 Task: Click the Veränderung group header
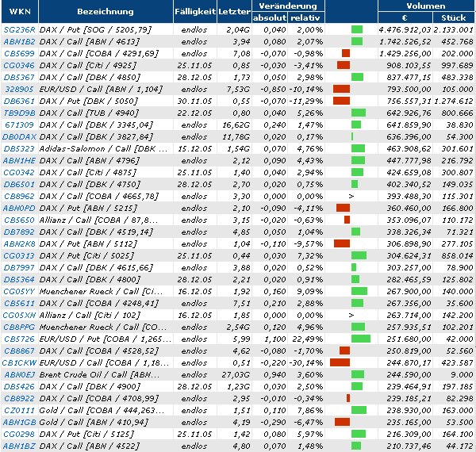click(x=288, y=6)
